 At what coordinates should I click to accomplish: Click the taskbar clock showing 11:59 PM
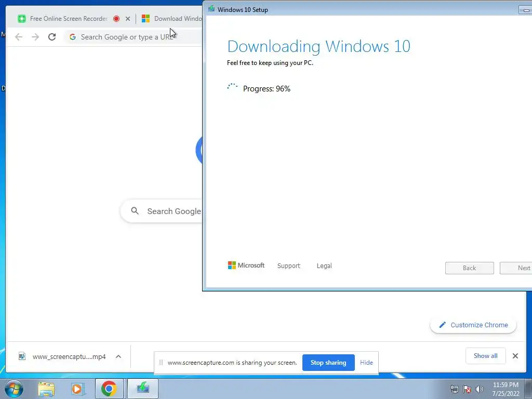click(506, 389)
